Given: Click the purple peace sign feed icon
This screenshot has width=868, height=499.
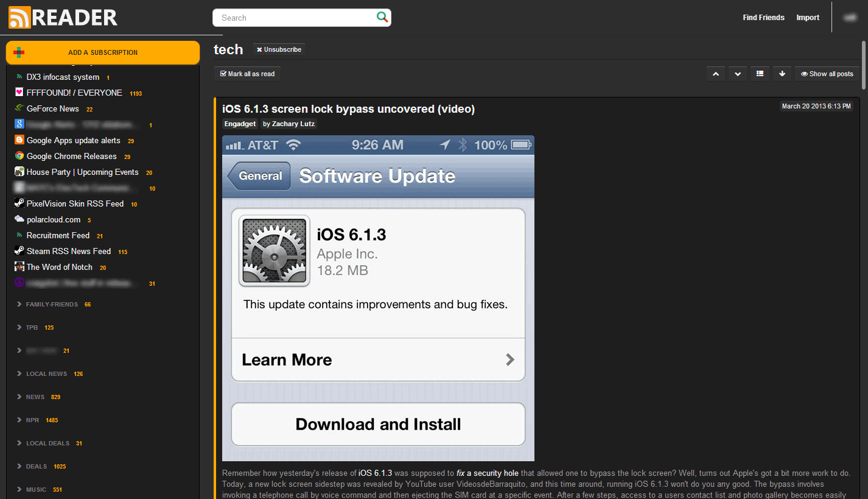Looking at the screenshot, I should (x=19, y=283).
